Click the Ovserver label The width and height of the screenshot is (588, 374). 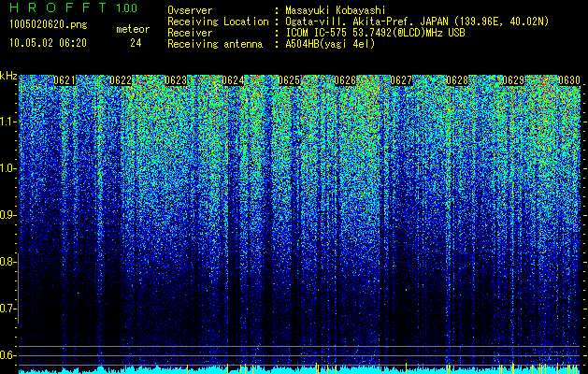190,10
